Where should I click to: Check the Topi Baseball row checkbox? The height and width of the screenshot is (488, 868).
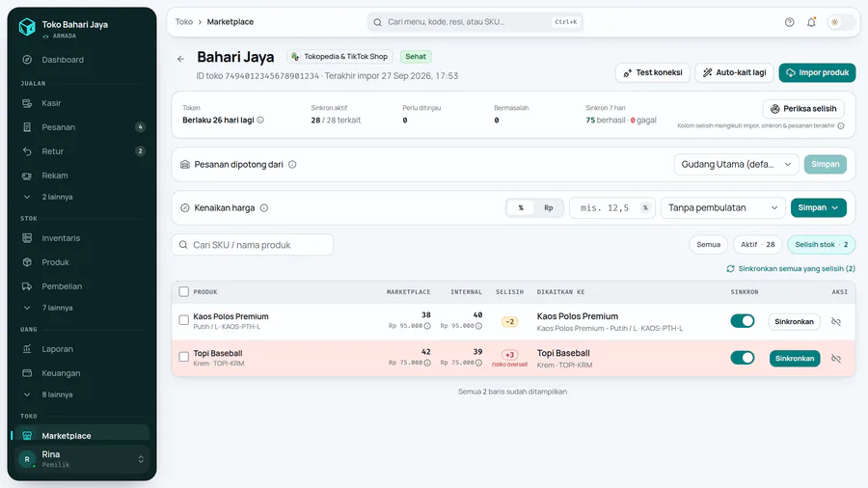[184, 357]
